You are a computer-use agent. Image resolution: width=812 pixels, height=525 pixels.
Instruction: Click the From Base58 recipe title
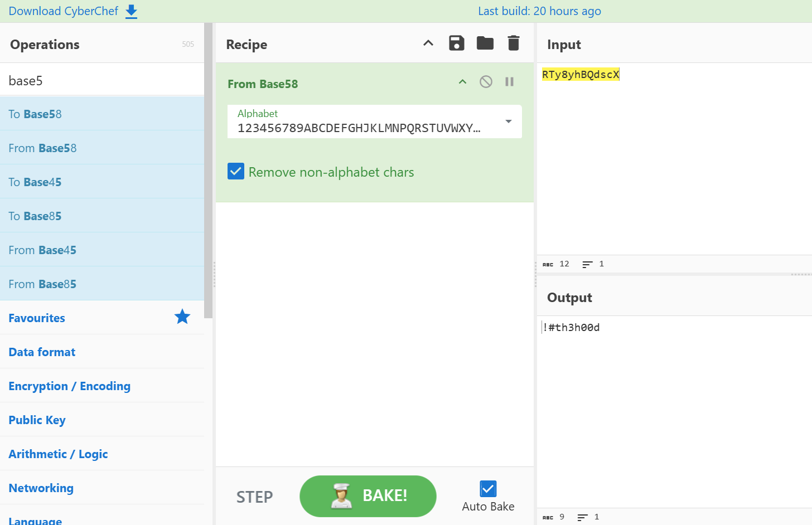[263, 84]
